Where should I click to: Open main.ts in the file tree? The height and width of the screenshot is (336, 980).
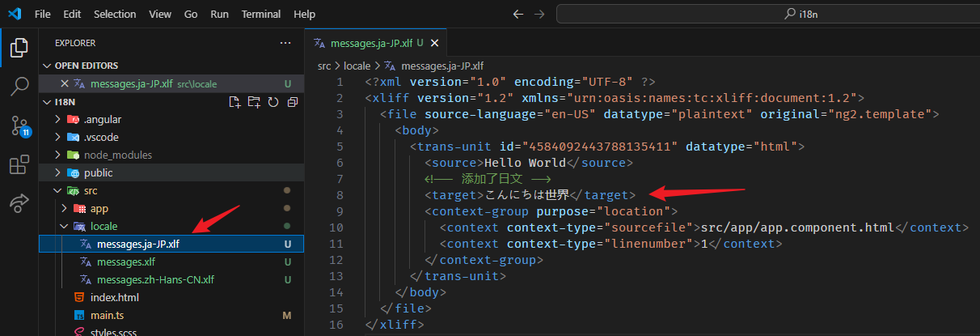[107, 315]
